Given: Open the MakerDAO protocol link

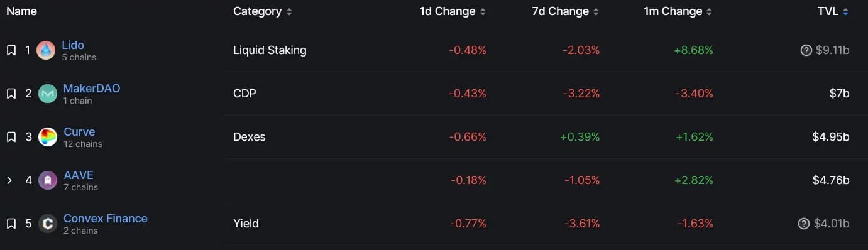Looking at the screenshot, I should (92, 89).
